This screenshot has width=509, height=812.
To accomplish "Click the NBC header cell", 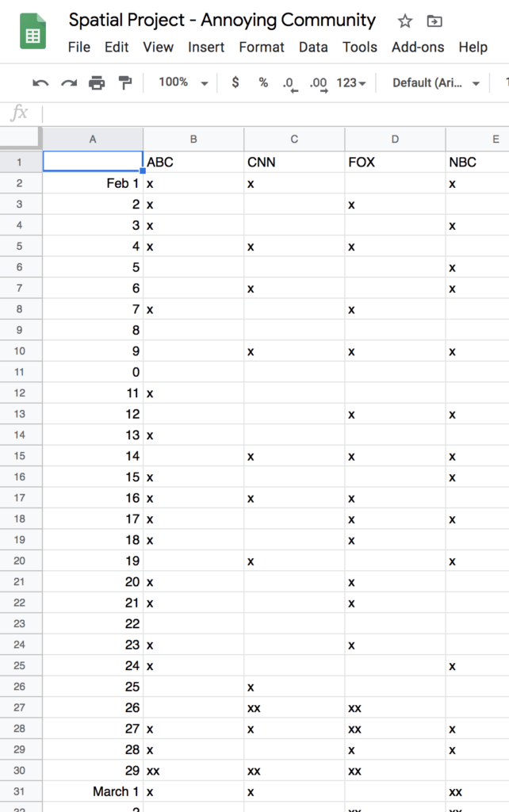I will pyautogui.click(x=477, y=162).
